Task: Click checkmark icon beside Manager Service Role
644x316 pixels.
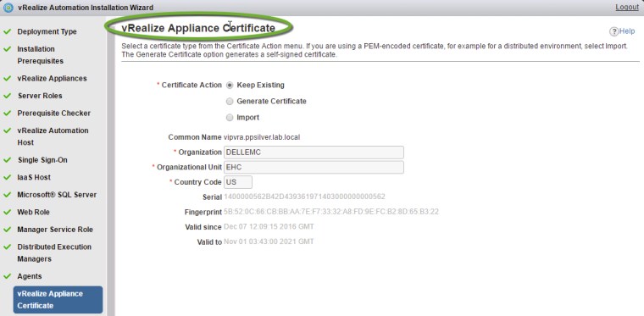Action: pyautogui.click(x=7, y=230)
